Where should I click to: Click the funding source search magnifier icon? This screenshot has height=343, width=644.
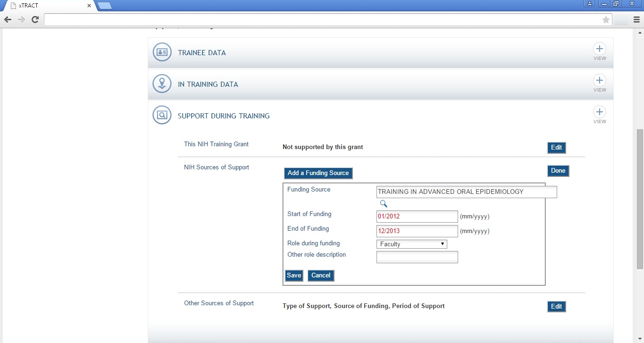(x=384, y=204)
